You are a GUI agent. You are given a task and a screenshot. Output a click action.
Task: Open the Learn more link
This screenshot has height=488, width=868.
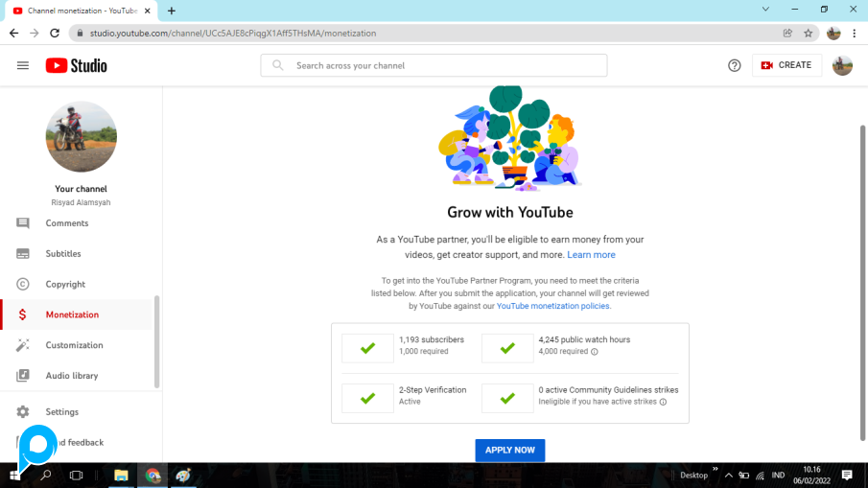591,255
